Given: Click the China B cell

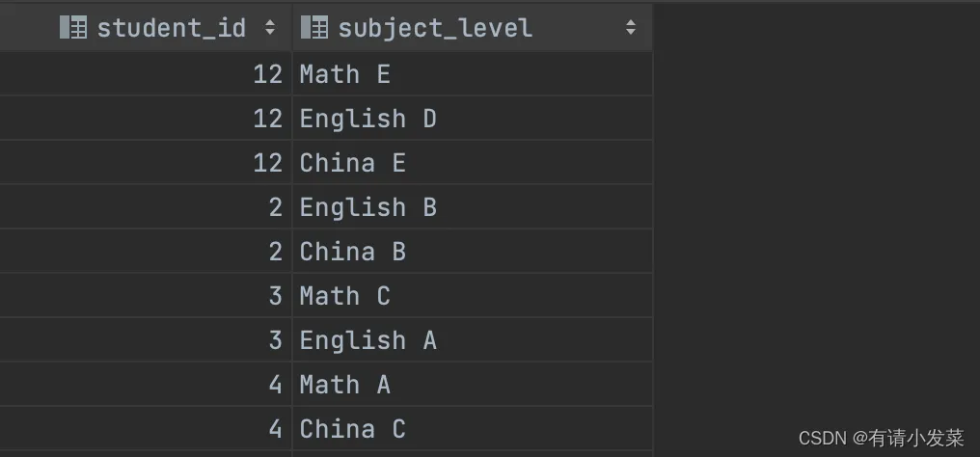Looking at the screenshot, I should [x=352, y=252].
